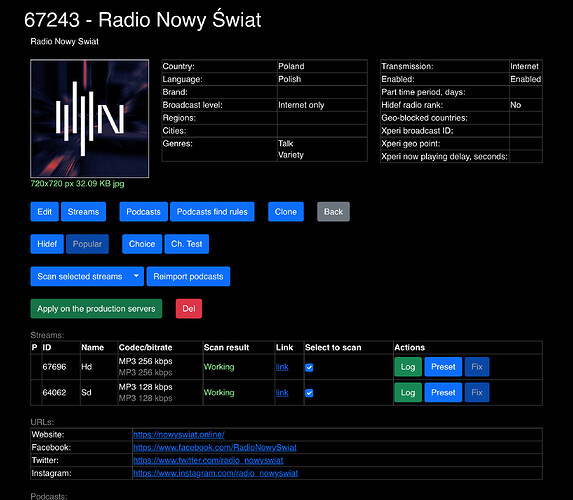View Log for the Hd stream
573x500 pixels.
click(x=408, y=367)
